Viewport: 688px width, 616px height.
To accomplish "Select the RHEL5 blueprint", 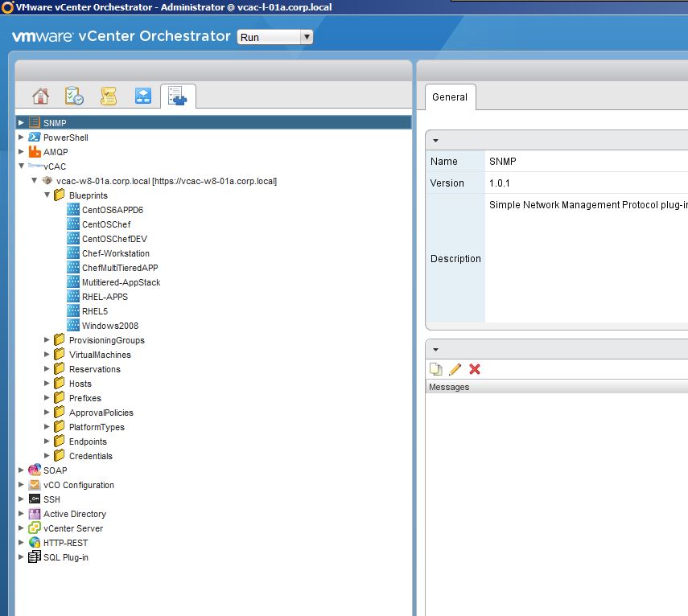I will point(95,311).
